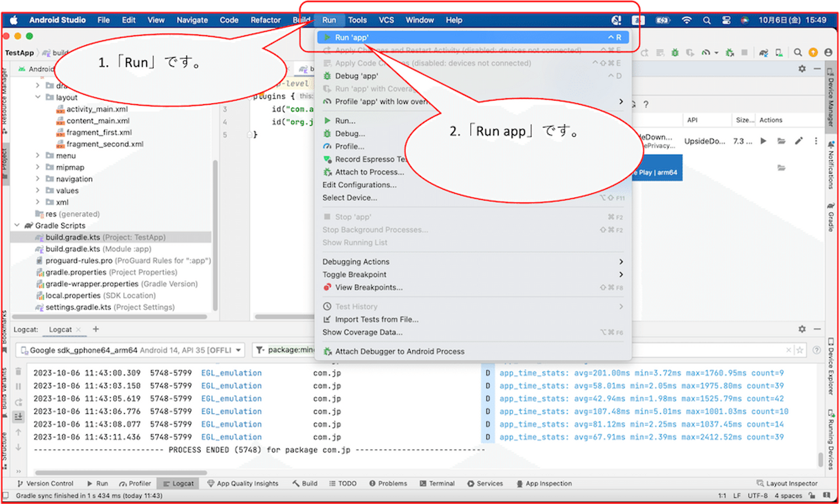Open Problems tool window button
840x504 pixels.
tap(388, 484)
